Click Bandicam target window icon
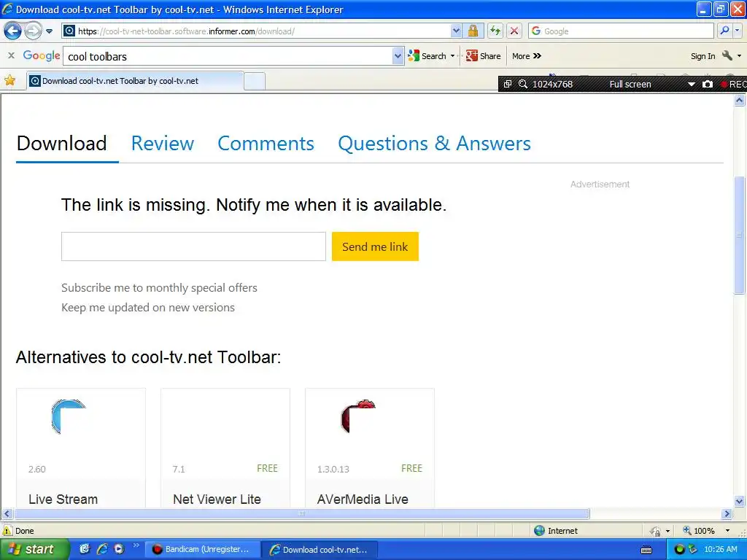747x560 pixels. coord(508,85)
